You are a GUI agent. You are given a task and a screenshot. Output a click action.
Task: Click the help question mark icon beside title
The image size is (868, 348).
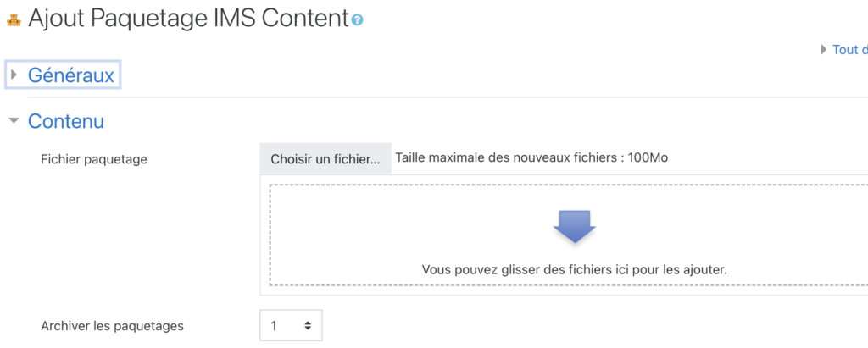point(357,20)
